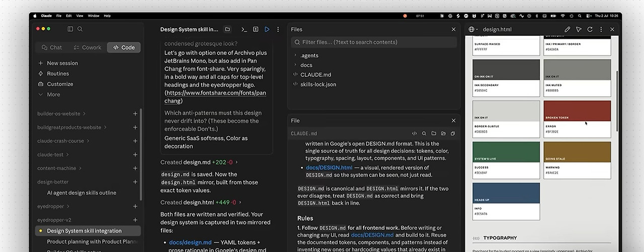Open the session three-dot more menu

tap(278, 29)
